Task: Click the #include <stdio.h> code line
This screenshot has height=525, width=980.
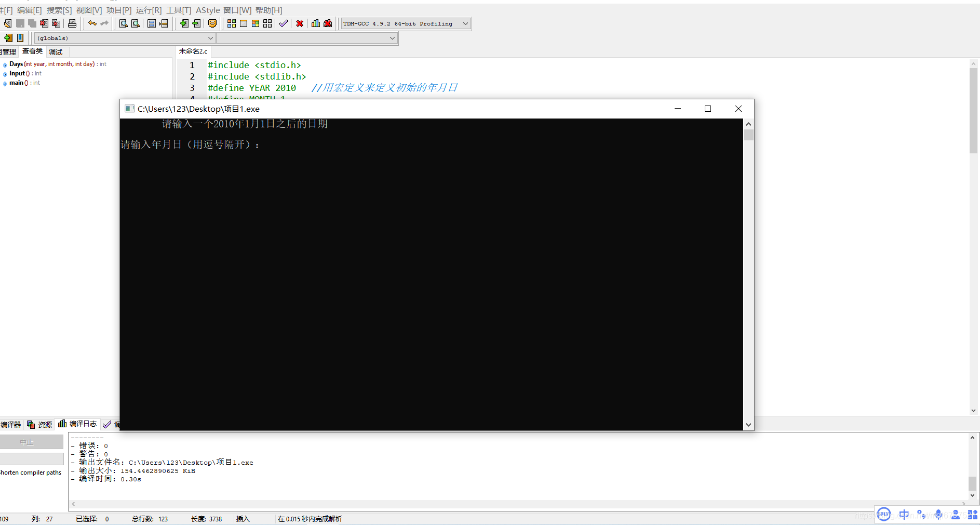Action: pos(254,65)
